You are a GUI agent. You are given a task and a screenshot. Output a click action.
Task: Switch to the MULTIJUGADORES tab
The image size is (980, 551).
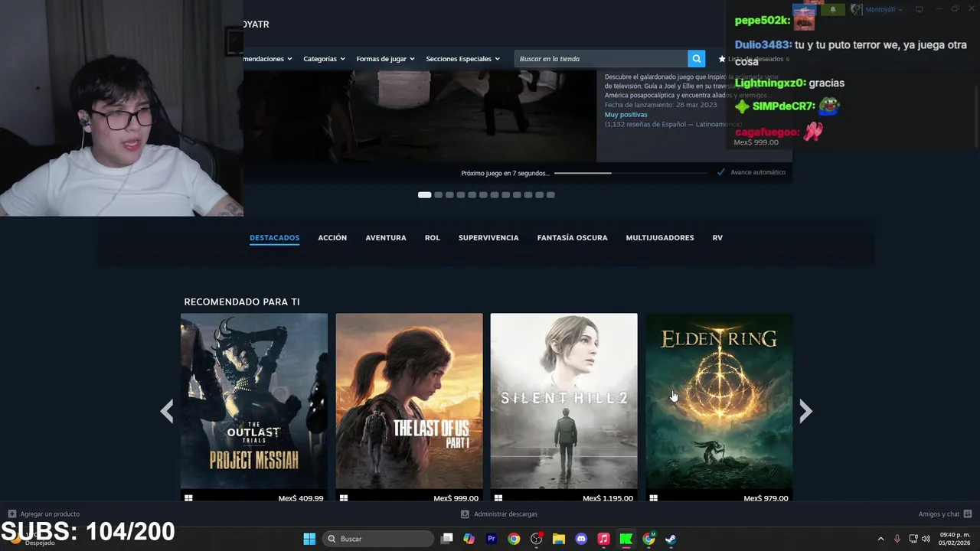tap(660, 238)
